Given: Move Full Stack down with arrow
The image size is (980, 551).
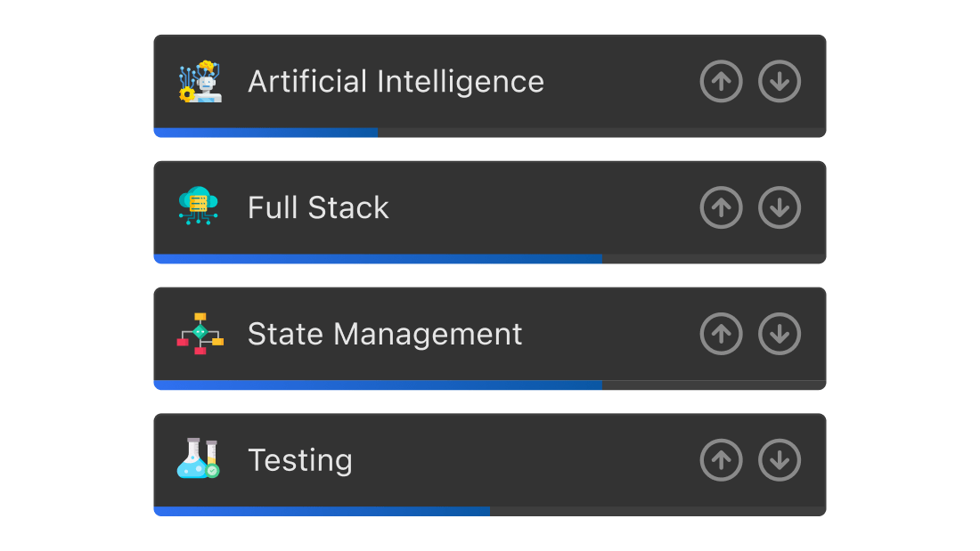Looking at the screenshot, I should [x=780, y=207].
